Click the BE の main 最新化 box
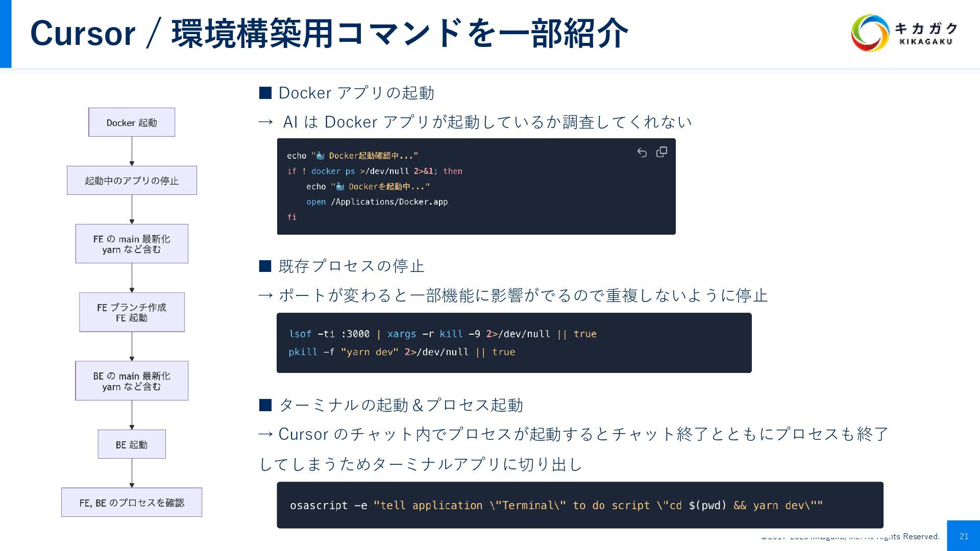This screenshot has width=980, height=551. tap(132, 381)
